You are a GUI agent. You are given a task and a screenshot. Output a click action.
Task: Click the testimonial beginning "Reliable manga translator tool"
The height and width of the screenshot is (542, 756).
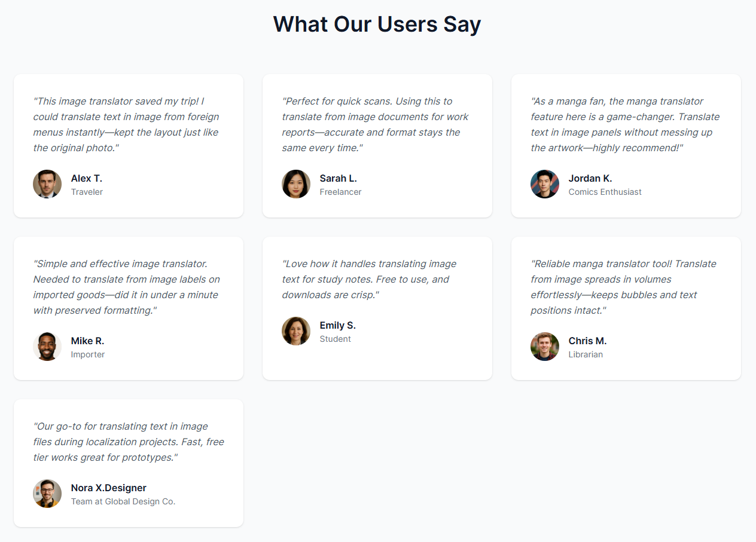click(x=623, y=287)
